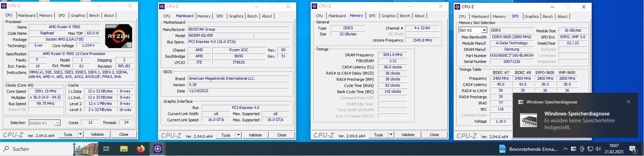Open the network tray icon
644x156 pixels.
click(x=590, y=149)
